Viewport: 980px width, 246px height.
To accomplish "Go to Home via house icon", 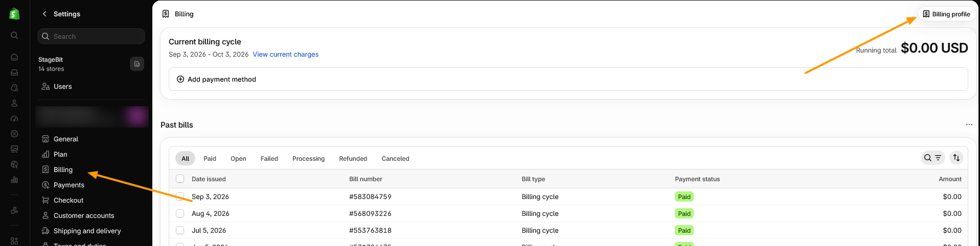I will coord(14,57).
